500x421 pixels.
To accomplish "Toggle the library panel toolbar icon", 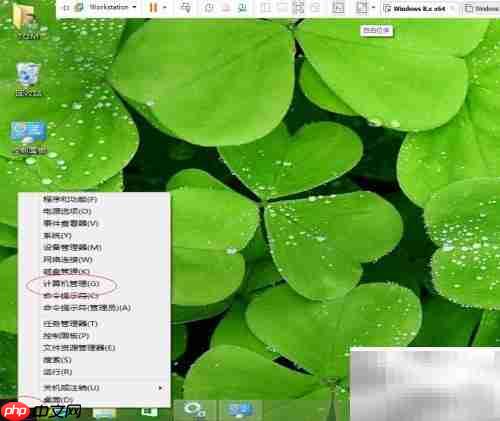I will coord(266,7).
